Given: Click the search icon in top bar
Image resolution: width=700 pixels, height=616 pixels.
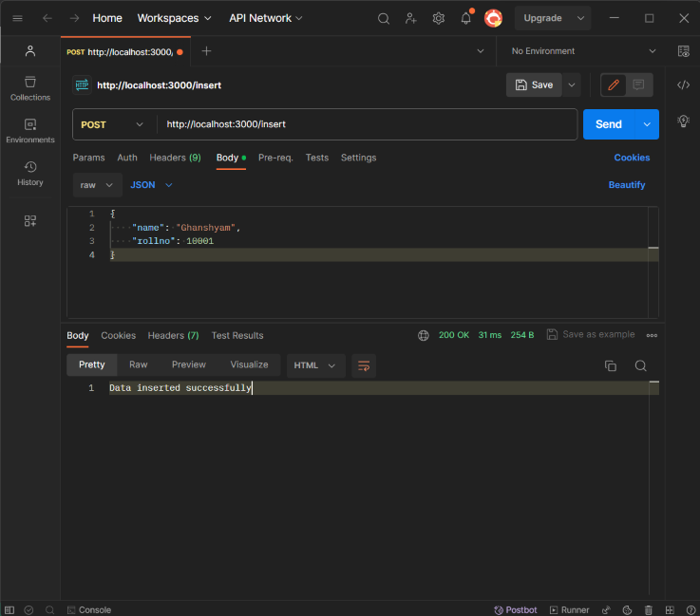Looking at the screenshot, I should (x=384, y=18).
